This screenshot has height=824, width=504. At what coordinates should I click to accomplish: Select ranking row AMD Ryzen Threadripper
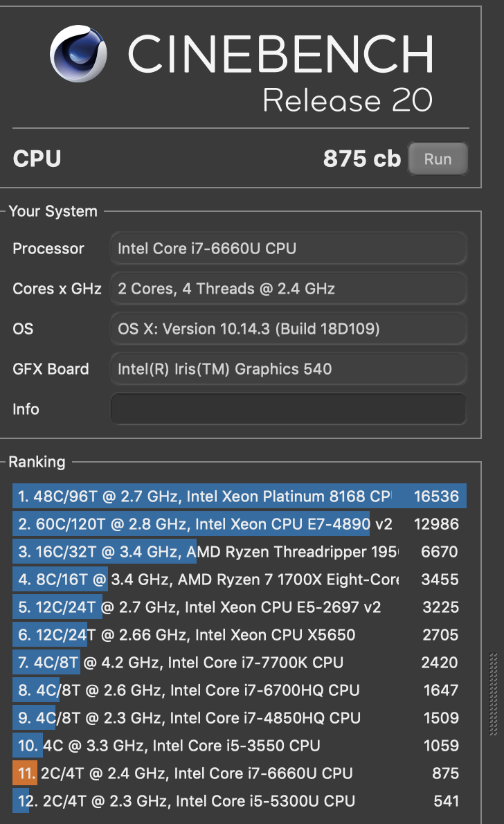coord(239,552)
